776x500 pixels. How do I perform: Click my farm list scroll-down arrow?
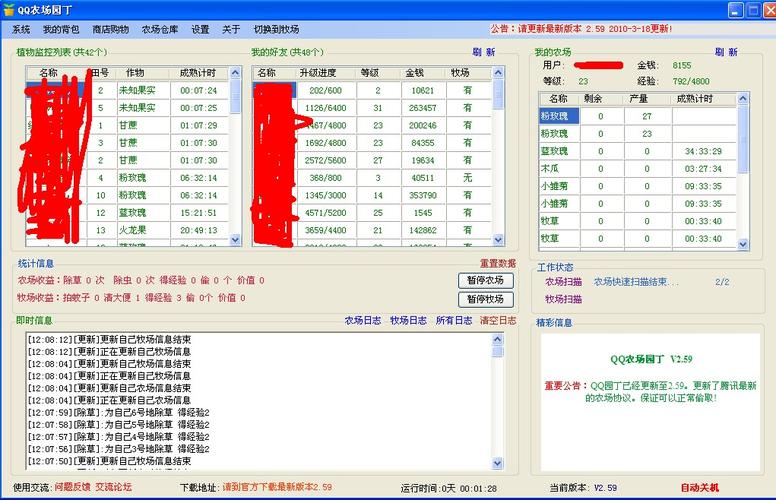tap(742, 244)
